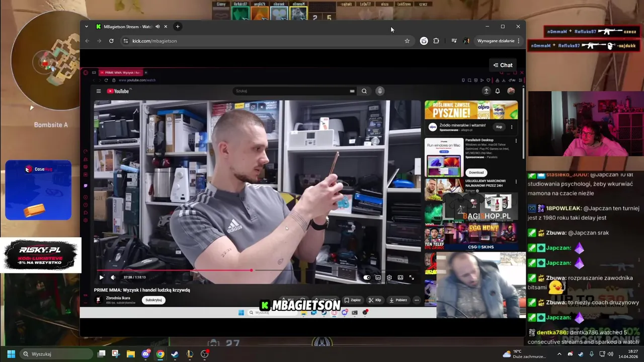Open File Explorer from taskbar
Image resolution: width=644 pixels, height=362 pixels.
click(x=131, y=354)
